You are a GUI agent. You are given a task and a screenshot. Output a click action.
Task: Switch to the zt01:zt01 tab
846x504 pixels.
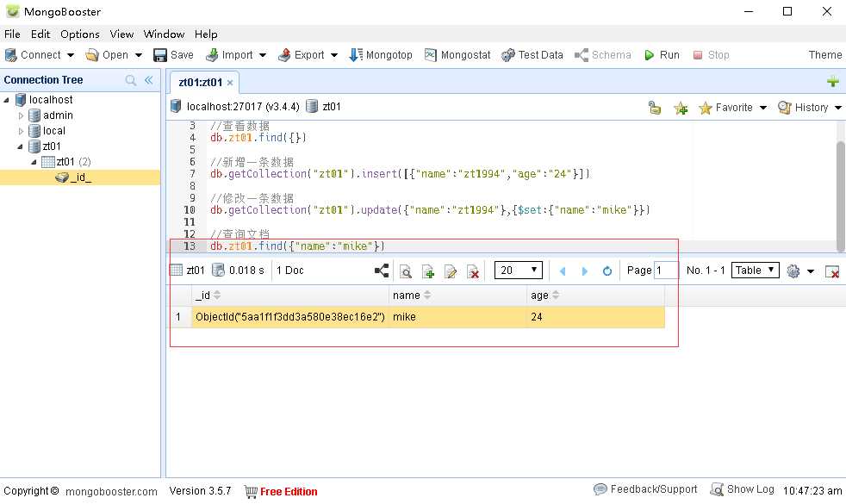[x=200, y=83]
